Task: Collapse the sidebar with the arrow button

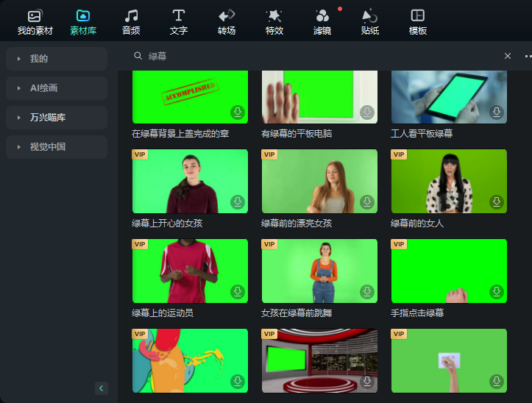Action: [x=101, y=388]
